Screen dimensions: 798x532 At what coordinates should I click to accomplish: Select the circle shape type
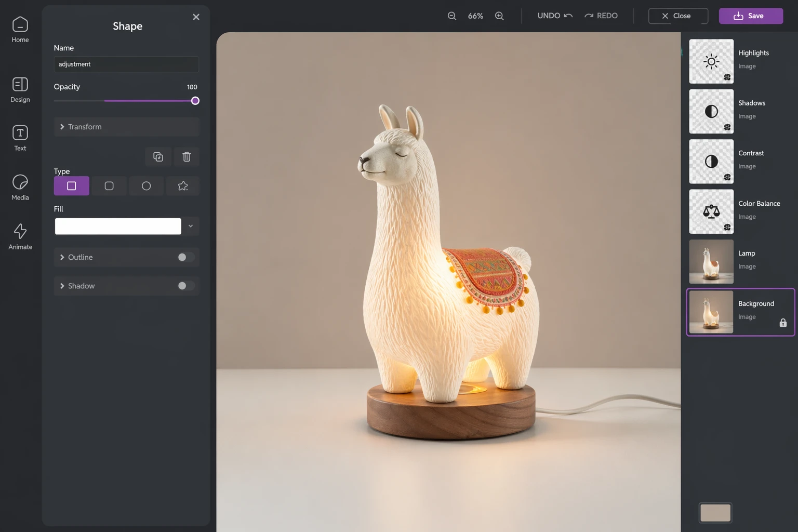click(x=147, y=186)
